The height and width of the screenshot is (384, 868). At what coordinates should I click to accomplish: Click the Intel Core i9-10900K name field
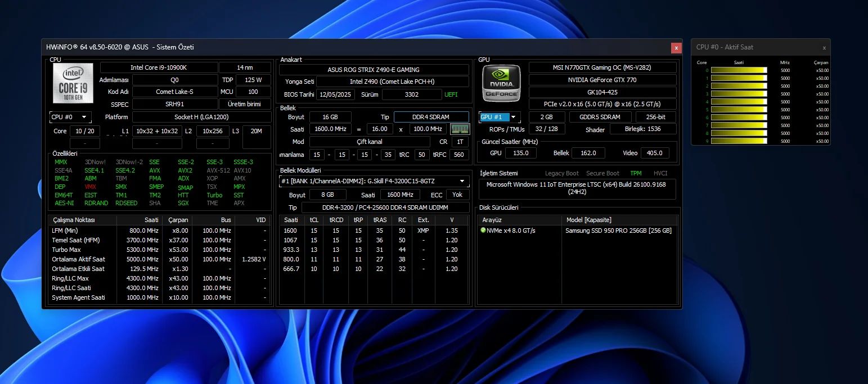point(159,67)
